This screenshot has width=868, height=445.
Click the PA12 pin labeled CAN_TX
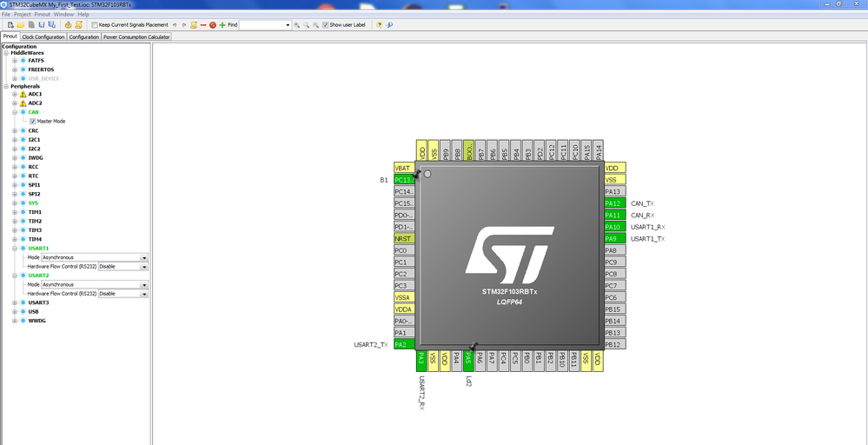coord(615,203)
